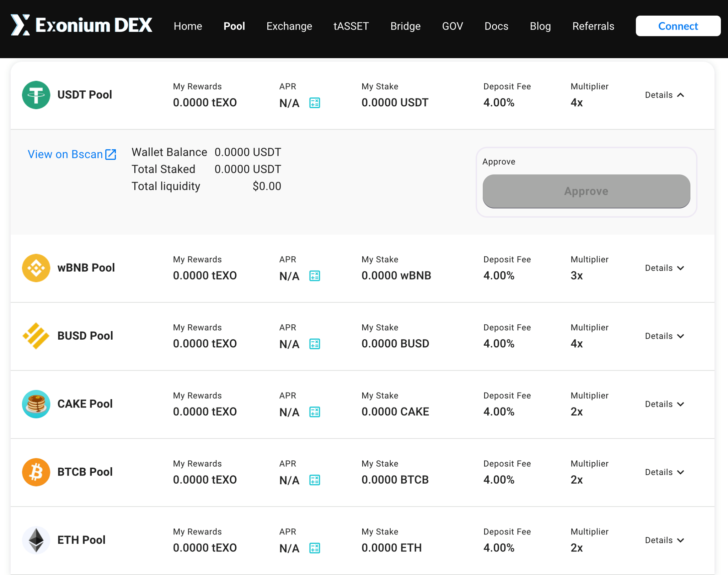The image size is (728, 575).
Task: Open GOV page
Action: [453, 26]
